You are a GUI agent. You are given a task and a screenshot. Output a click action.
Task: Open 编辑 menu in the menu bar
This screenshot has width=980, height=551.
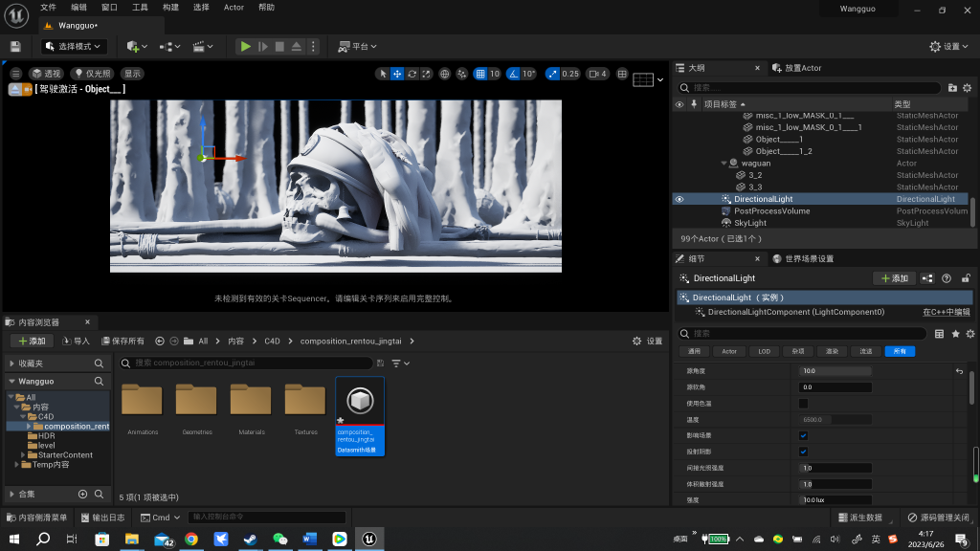(x=78, y=8)
